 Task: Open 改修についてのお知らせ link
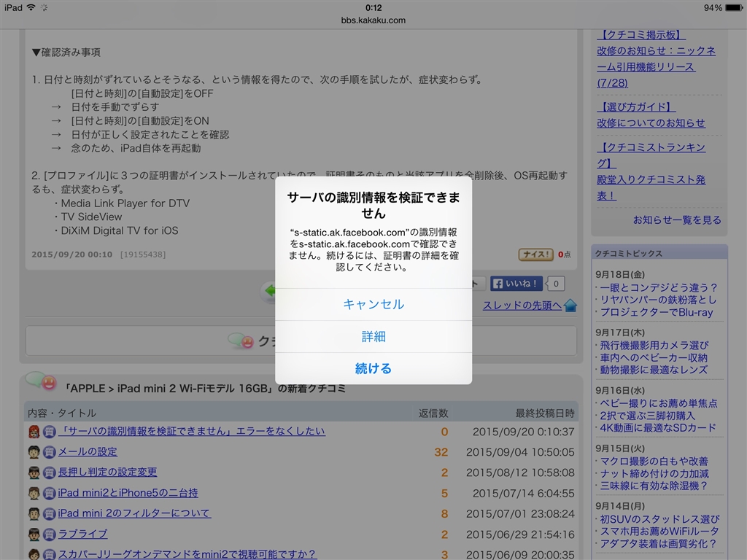pos(651,122)
